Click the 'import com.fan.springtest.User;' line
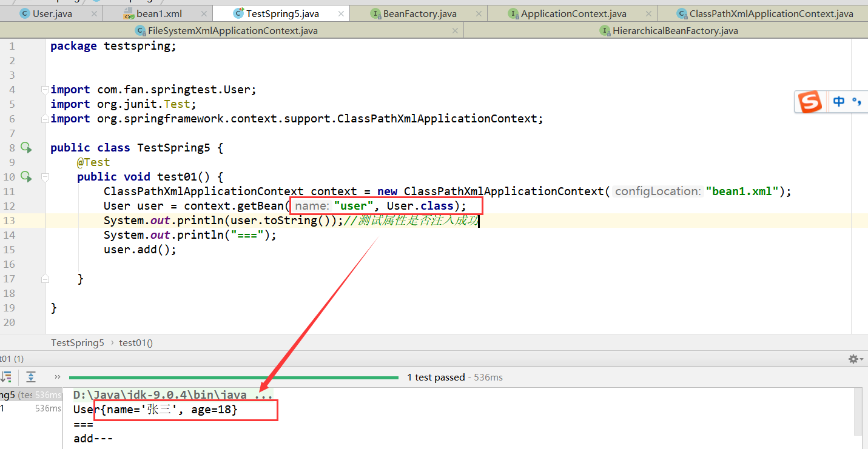 (x=153, y=90)
